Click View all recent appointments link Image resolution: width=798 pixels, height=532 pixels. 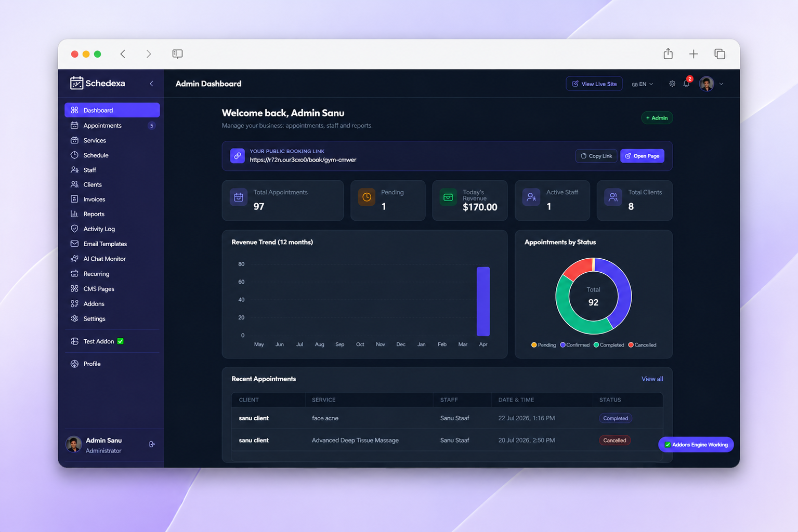point(652,379)
